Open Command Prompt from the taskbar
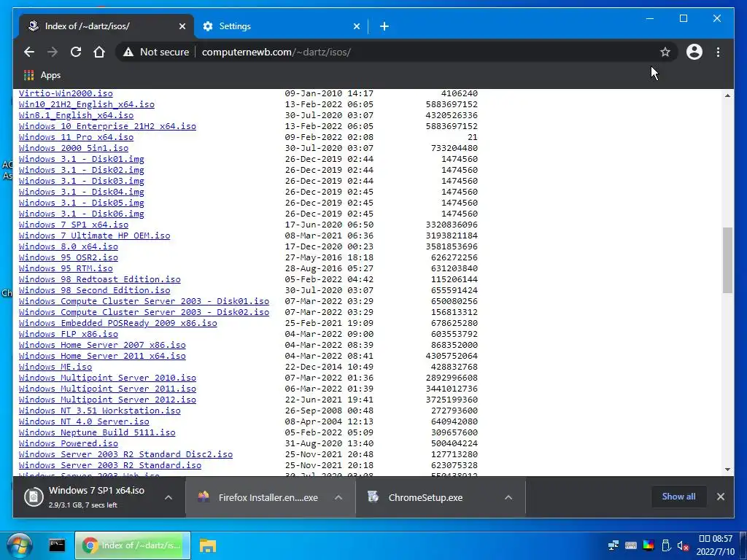This screenshot has width=747, height=560. (57, 545)
